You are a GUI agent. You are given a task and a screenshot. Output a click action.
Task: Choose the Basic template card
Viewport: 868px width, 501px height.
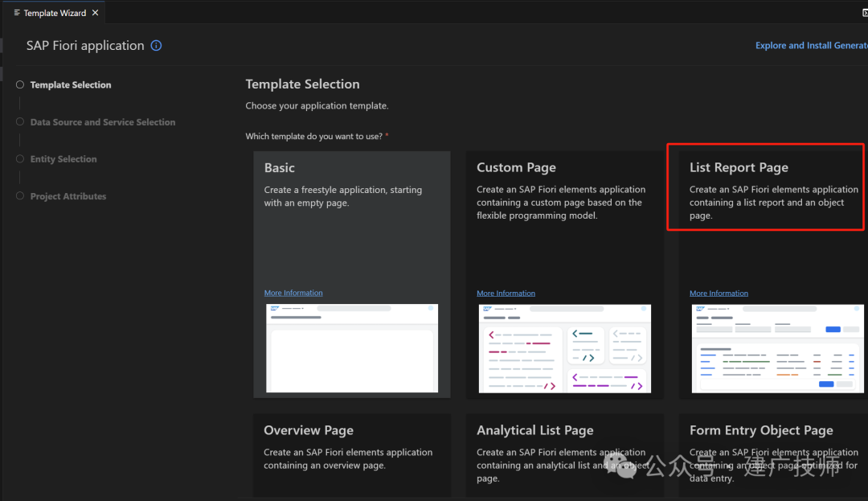[351, 274]
